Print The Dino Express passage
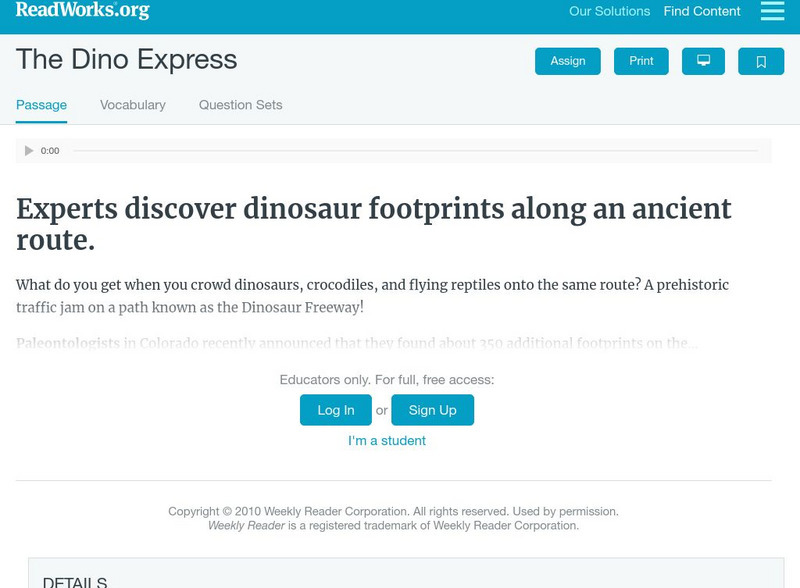 click(x=641, y=61)
